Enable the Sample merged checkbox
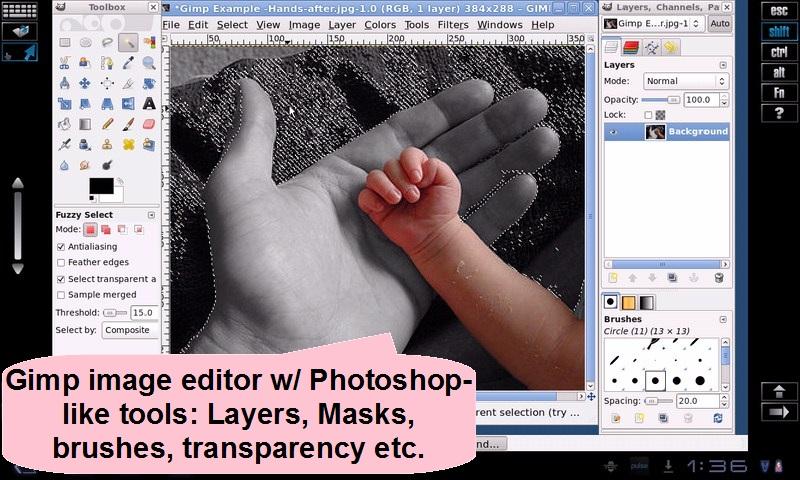800x480 pixels. tap(61, 295)
